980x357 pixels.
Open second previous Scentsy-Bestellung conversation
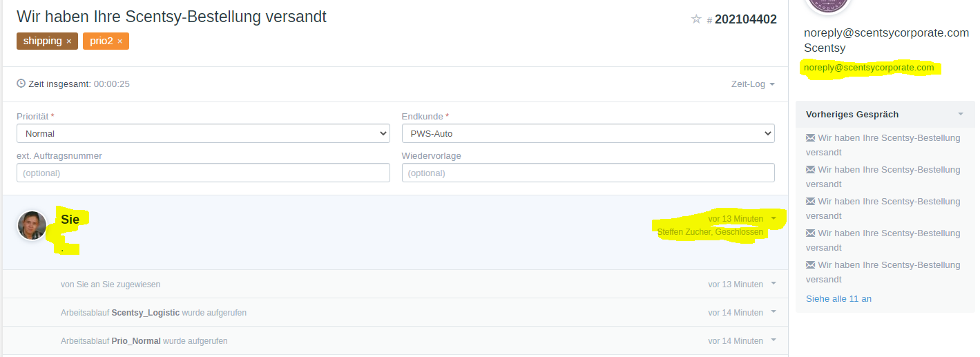(x=883, y=177)
